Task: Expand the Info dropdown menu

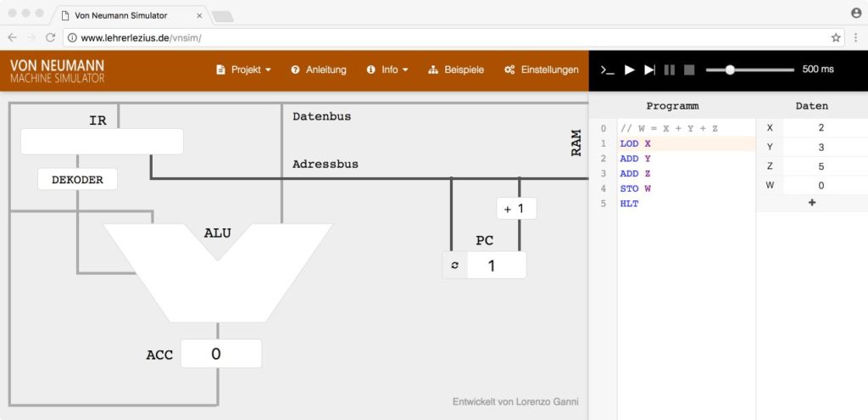Action: (x=387, y=70)
